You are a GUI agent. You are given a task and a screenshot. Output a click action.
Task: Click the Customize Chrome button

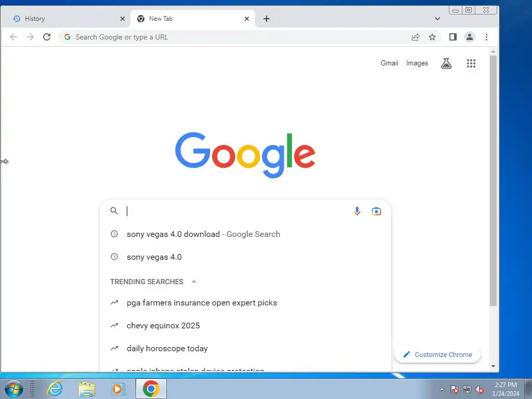pos(437,354)
